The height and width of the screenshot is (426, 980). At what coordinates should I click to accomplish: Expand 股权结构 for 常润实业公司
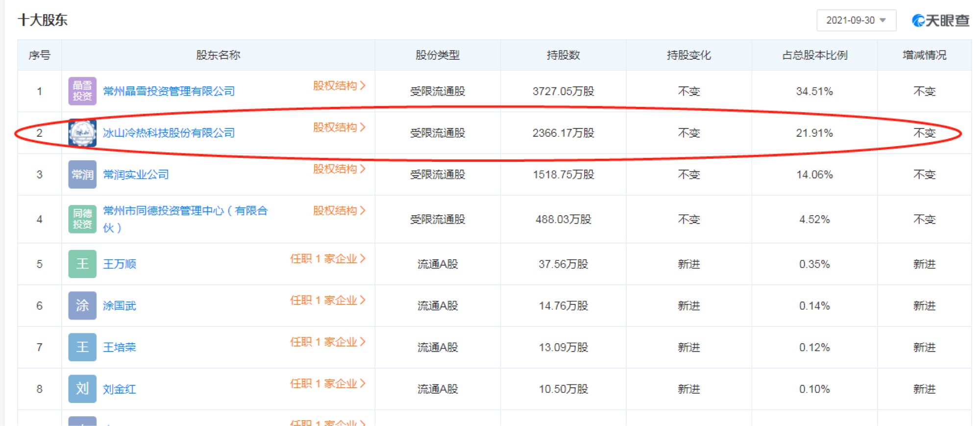339,169
